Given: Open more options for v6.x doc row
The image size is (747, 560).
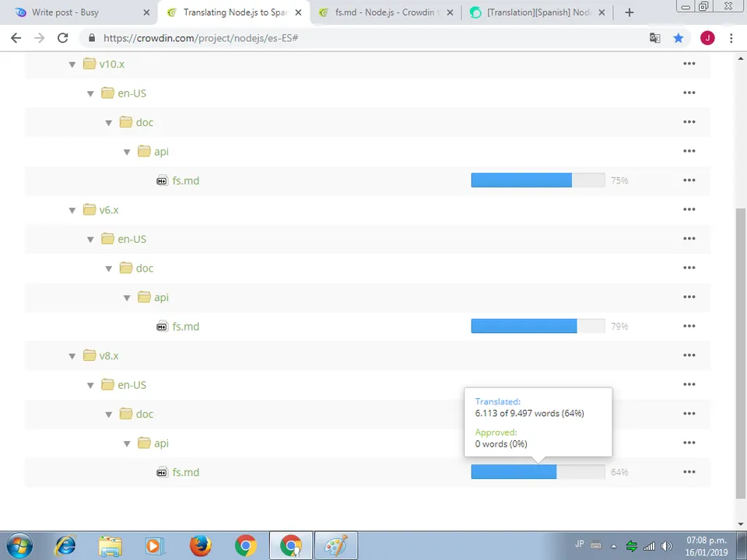Looking at the screenshot, I should tap(689, 268).
